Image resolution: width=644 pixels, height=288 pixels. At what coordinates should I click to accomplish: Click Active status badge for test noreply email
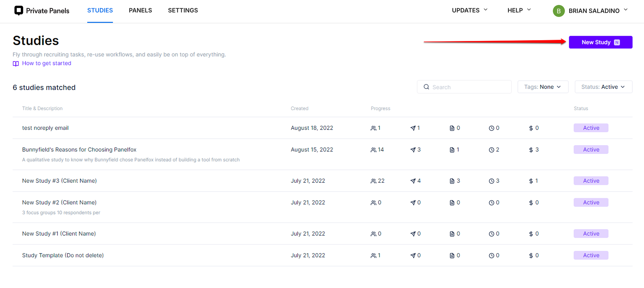click(x=591, y=128)
